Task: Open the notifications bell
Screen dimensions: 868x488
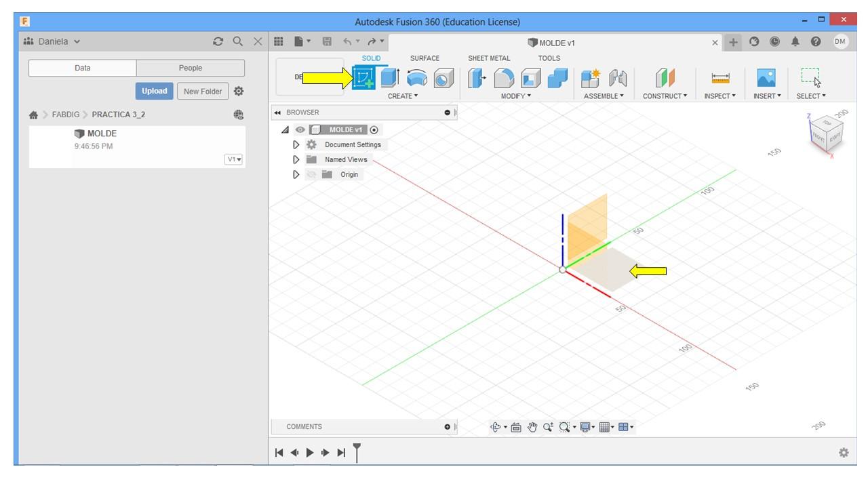Action: (795, 41)
